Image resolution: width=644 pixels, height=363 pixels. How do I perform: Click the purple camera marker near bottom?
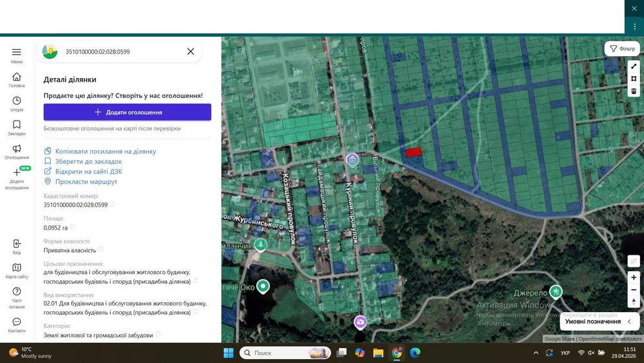click(x=360, y=322)
